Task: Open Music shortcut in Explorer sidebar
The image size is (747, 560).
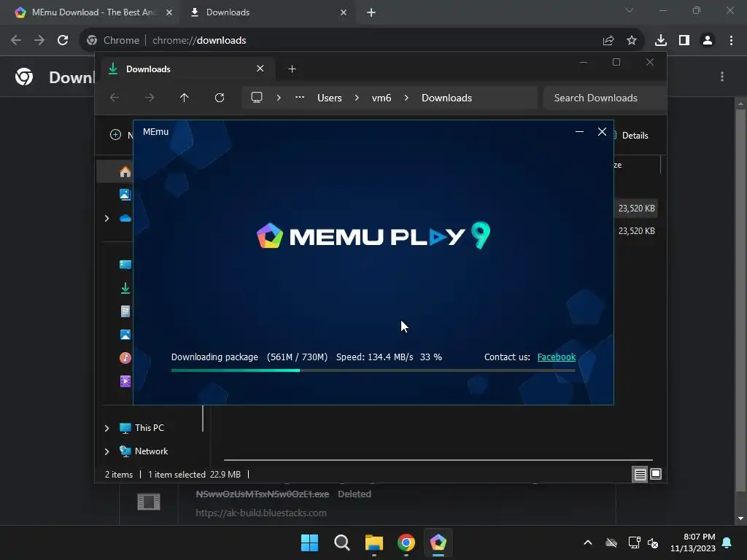Action: [125, 357]
